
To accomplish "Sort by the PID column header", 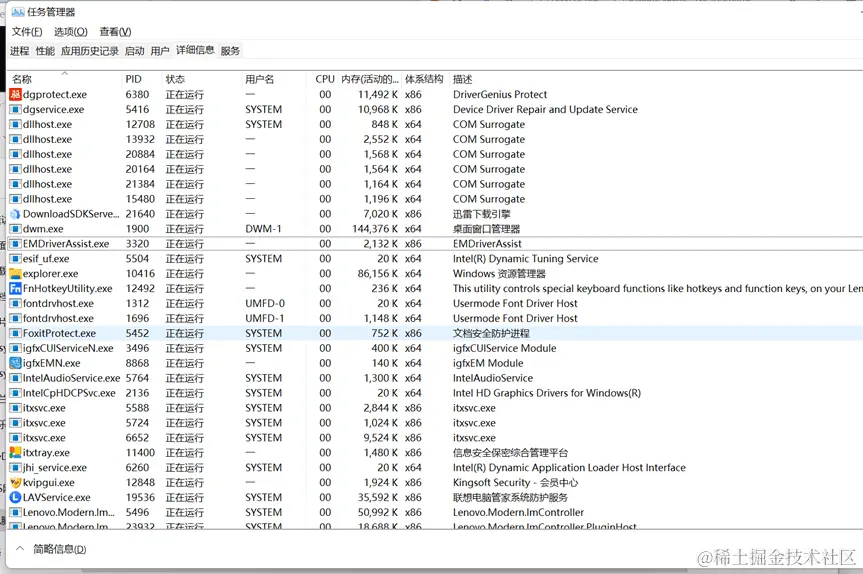I will 142,79.
